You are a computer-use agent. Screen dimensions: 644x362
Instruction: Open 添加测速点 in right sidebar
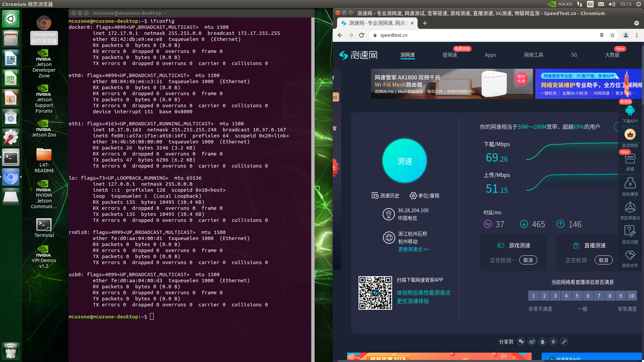pyautogui.click(x=630, y=210)
